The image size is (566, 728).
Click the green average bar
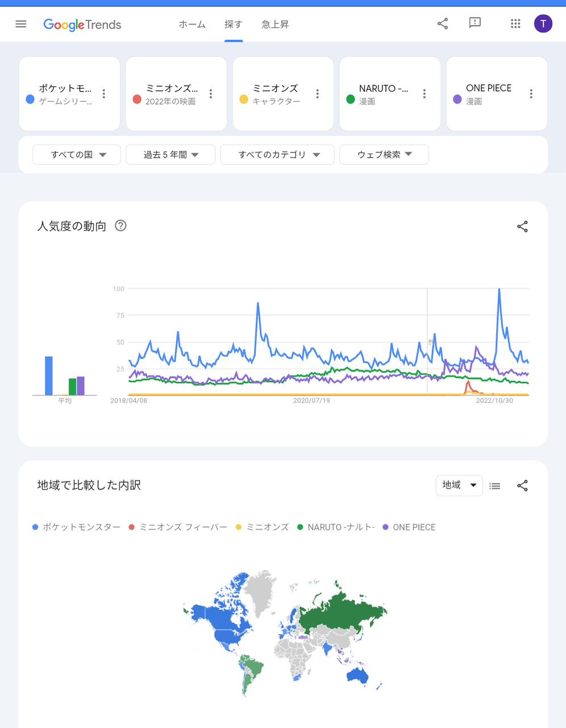pyautogui.click(x=73, y=387)
